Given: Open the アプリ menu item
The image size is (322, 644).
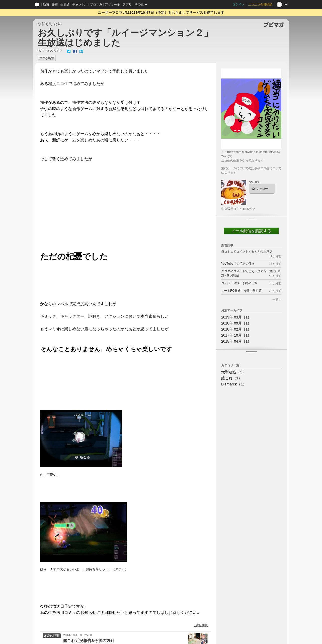Looking at the screenshot, I should 127,5.
